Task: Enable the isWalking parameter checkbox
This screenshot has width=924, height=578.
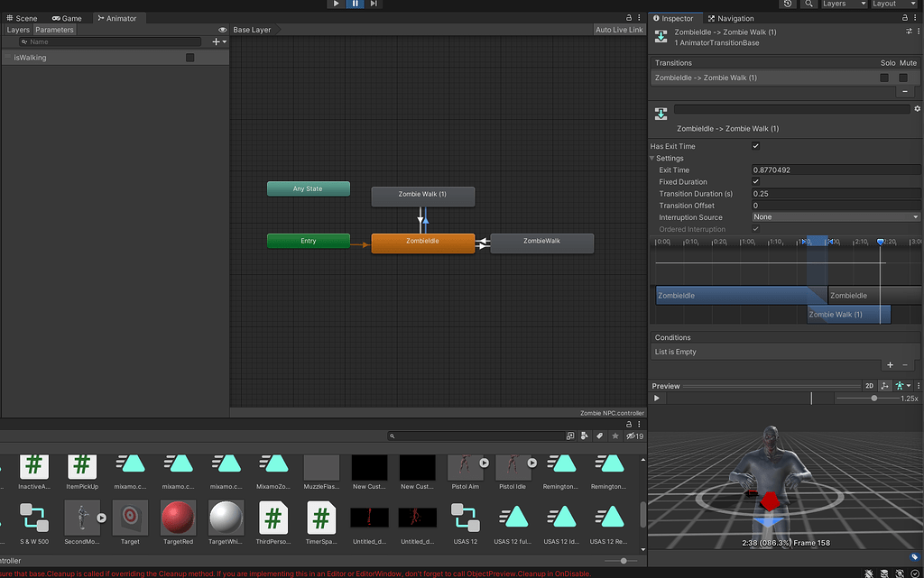Action: (x=189, y=58)
